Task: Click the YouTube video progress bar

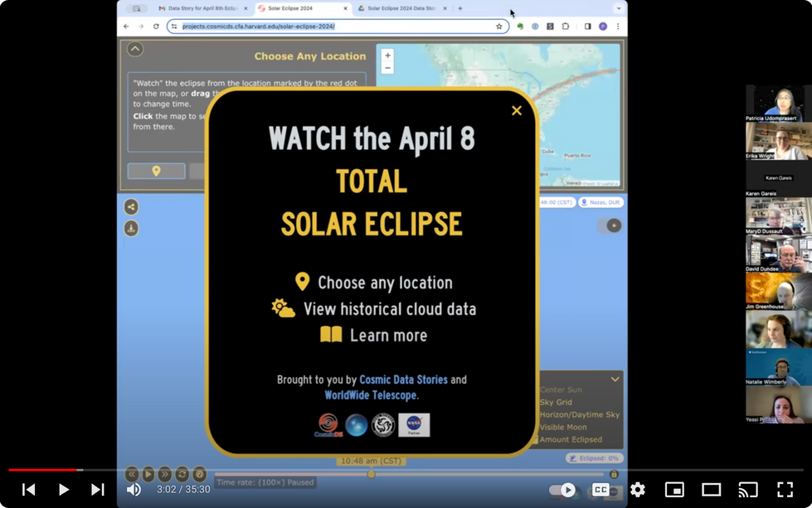Action: coord(406,470)
